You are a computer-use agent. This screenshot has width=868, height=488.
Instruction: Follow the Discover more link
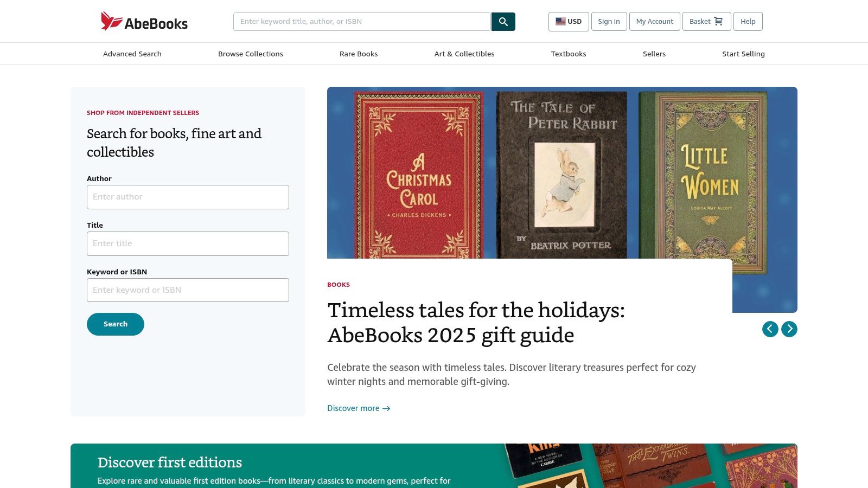point(353,408)
